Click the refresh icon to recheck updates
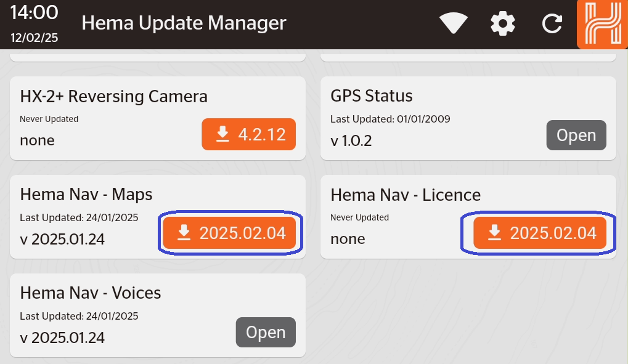Screen dimensions: 628x364 [x=552, y=23]
